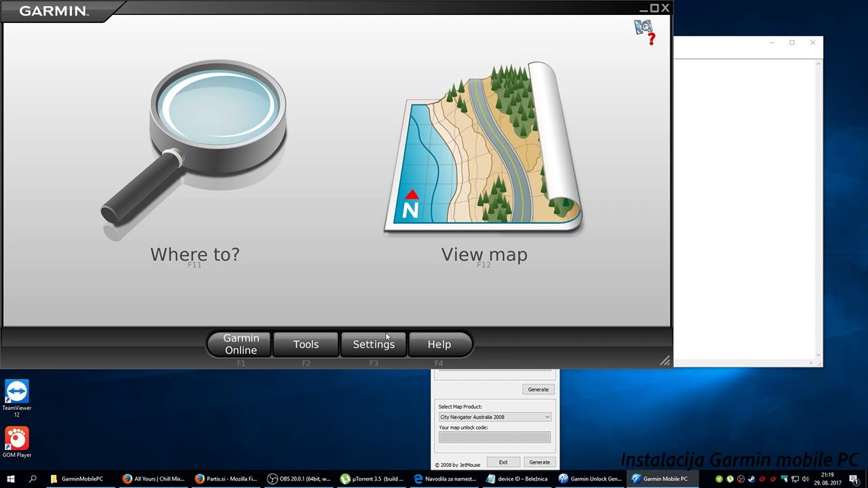
Task: Open TeamViewer 12 desktop shortcut
Action: pos(17,398)
